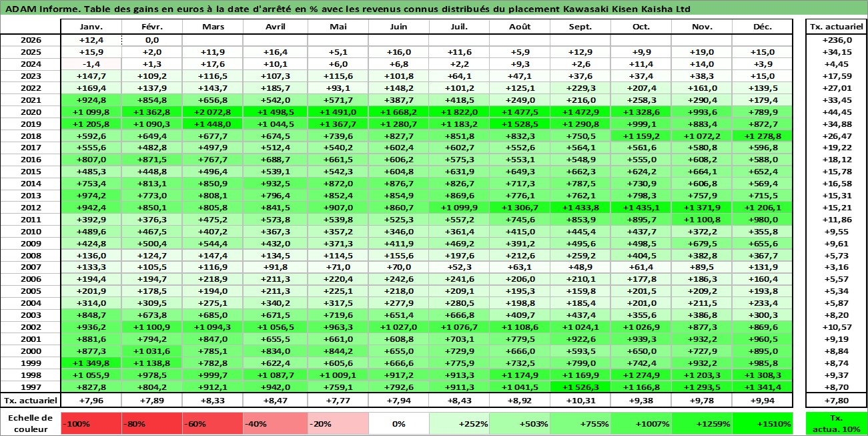Click the +9,94 December actuarial rate
This screenshot has width=868, height=436.
point(763,401)
